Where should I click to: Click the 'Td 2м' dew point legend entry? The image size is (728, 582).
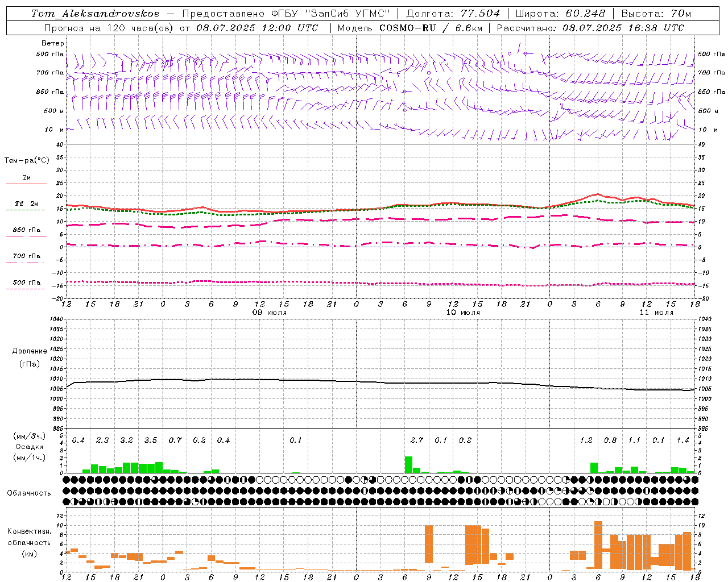point(26,203)
